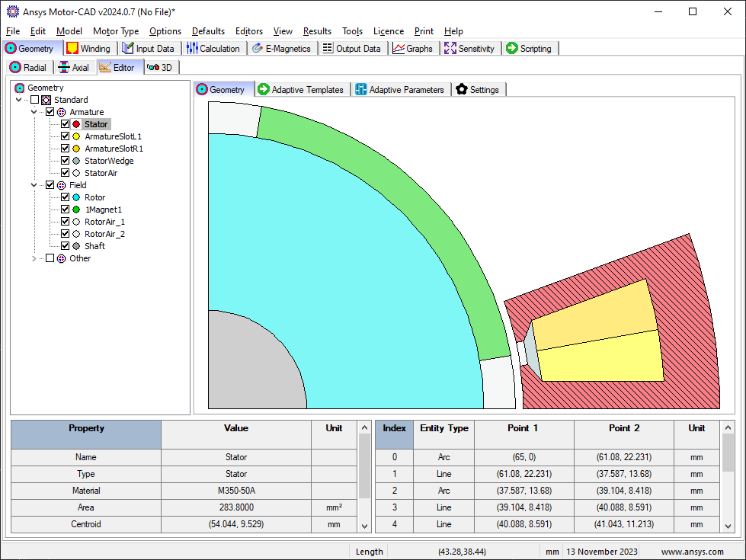Viewport: 746px width, 560px height.
Task: Open E-Magnetics tab icon
Action: point(258,49)
